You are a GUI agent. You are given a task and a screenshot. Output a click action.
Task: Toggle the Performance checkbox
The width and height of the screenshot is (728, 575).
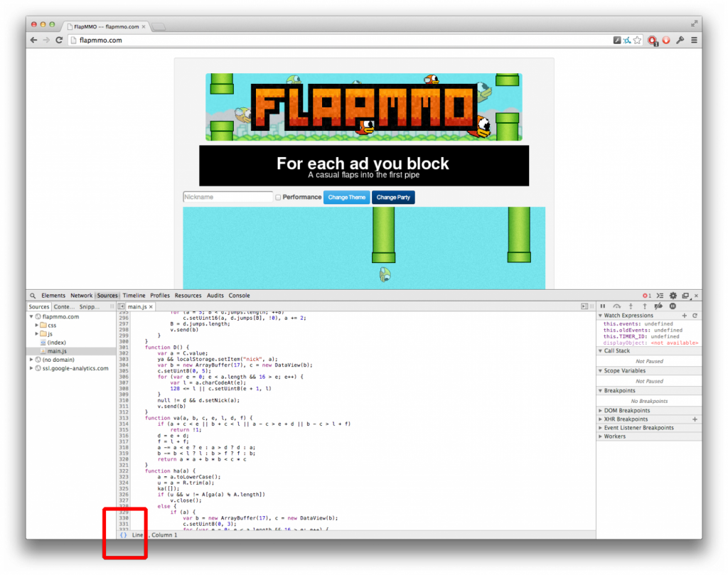tap(278, 198)
